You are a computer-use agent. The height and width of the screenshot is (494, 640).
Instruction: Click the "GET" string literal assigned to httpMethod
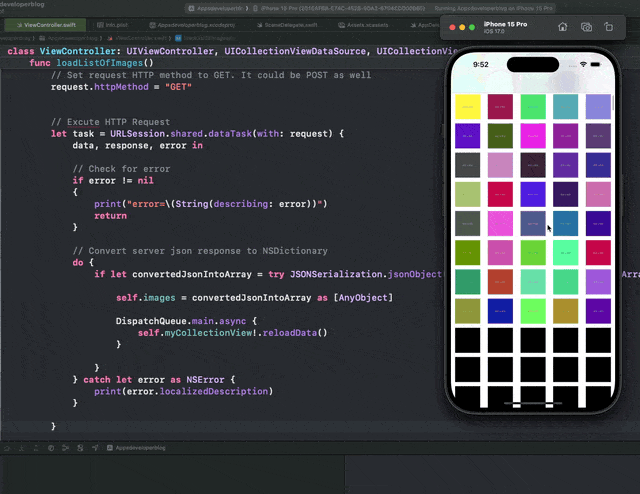[x=178, y=87]
